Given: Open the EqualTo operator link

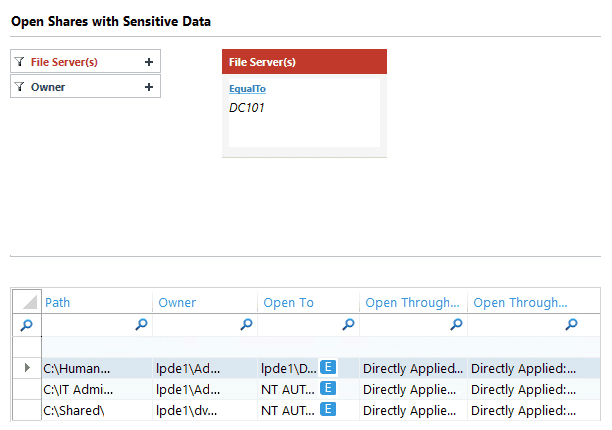Looking at the screenshot, I should tap(247, 89).
